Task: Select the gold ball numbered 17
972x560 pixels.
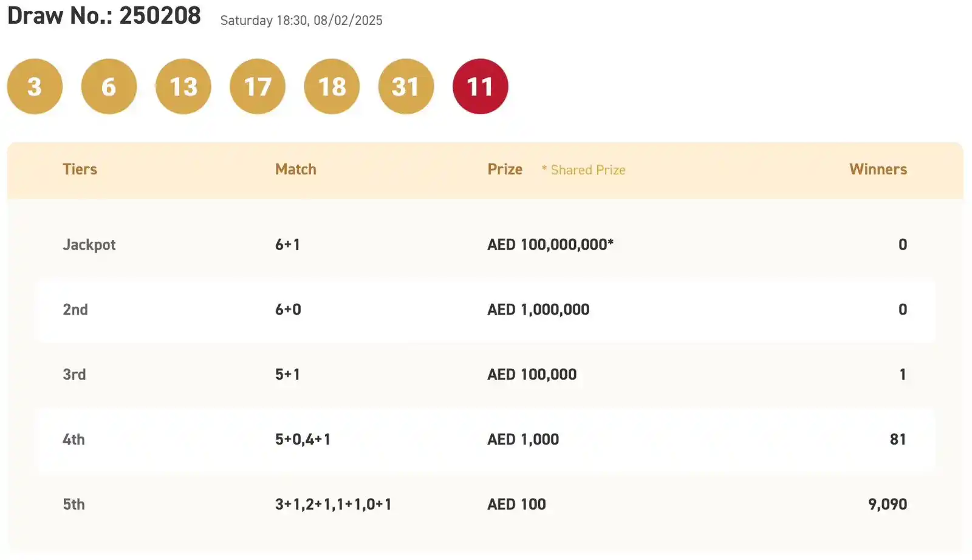Action: [258, 86]
